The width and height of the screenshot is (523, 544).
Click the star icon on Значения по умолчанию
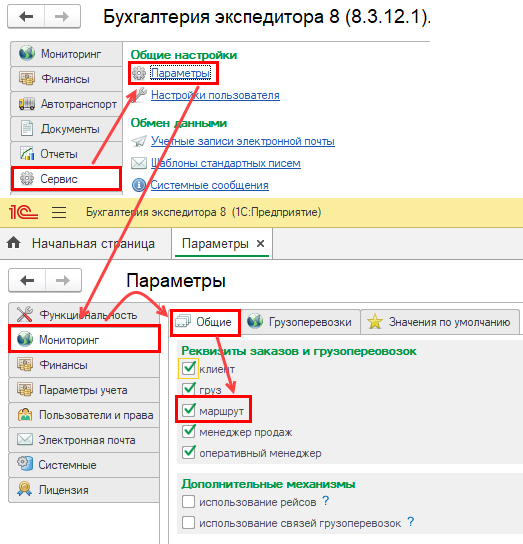click(375, 322)
